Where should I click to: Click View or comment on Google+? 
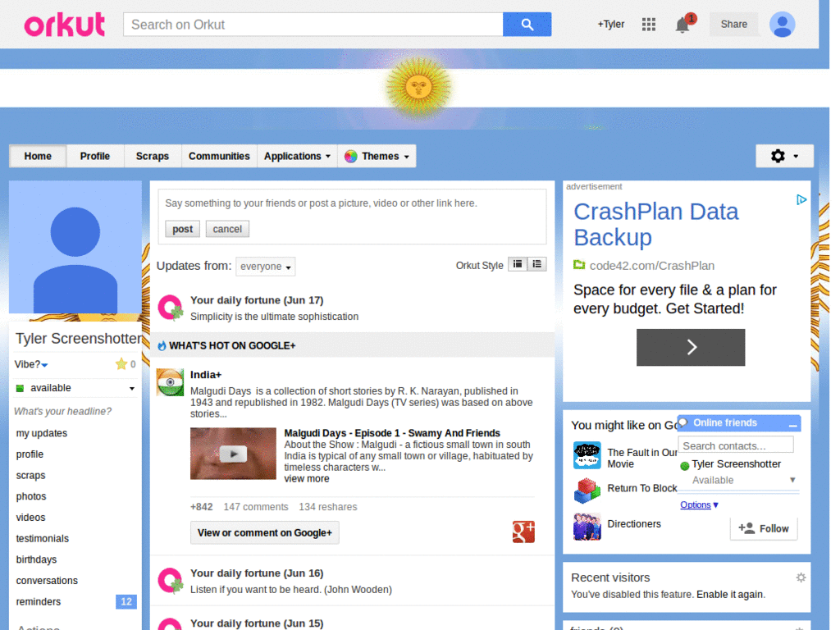265,532
